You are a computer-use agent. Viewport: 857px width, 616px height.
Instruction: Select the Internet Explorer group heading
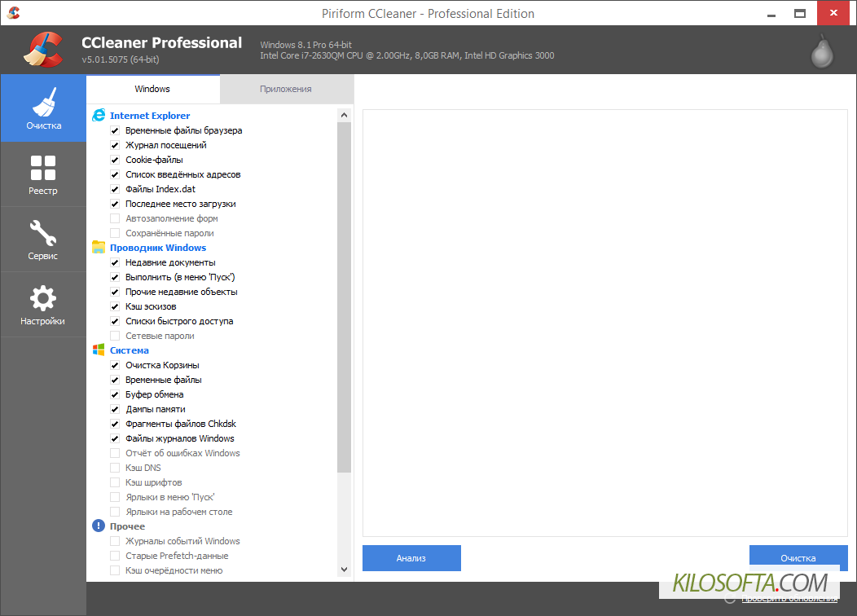point(150,116)
